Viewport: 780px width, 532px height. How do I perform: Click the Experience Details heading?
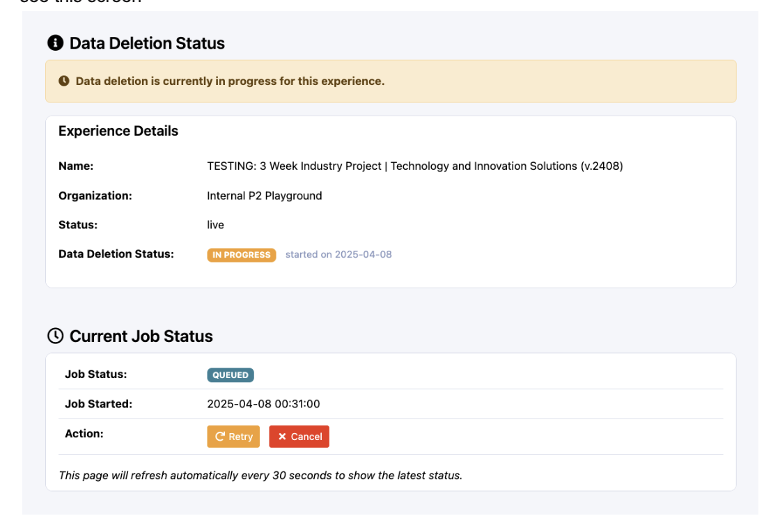coord(118,131)
